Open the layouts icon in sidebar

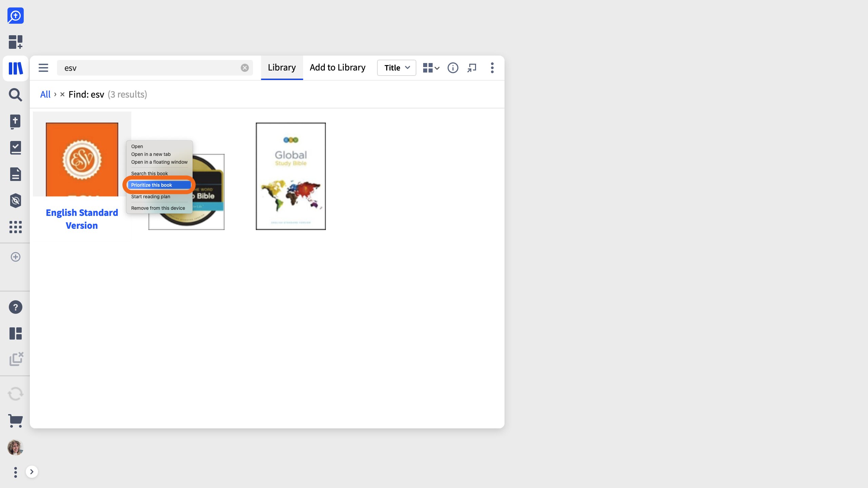pyautogui.click(x=16, y=333)
